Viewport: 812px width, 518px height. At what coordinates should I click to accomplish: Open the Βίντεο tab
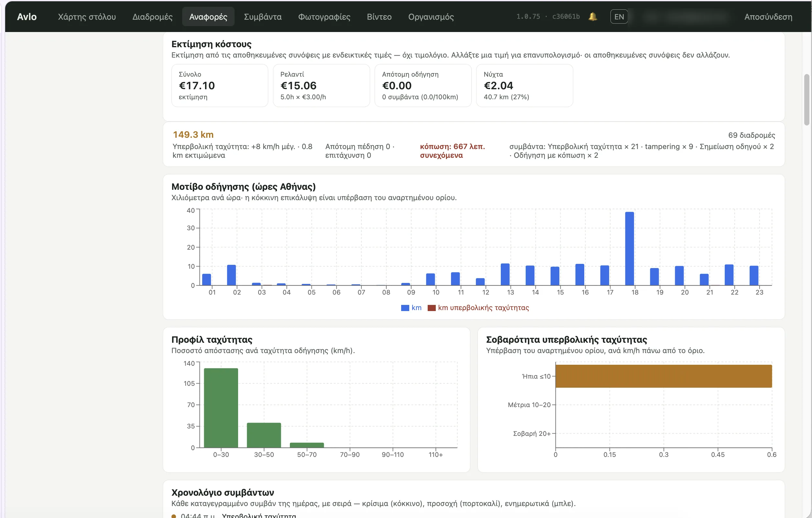tap(379, 16)
